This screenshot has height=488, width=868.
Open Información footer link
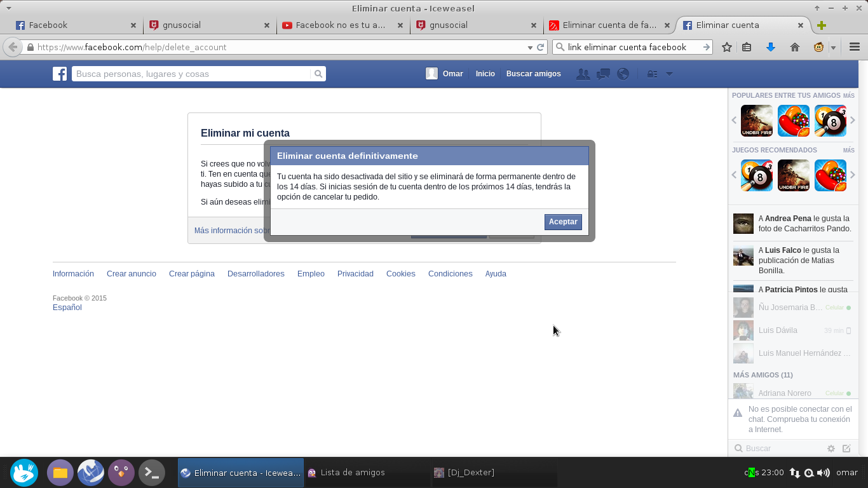click(x=73, y=274)
